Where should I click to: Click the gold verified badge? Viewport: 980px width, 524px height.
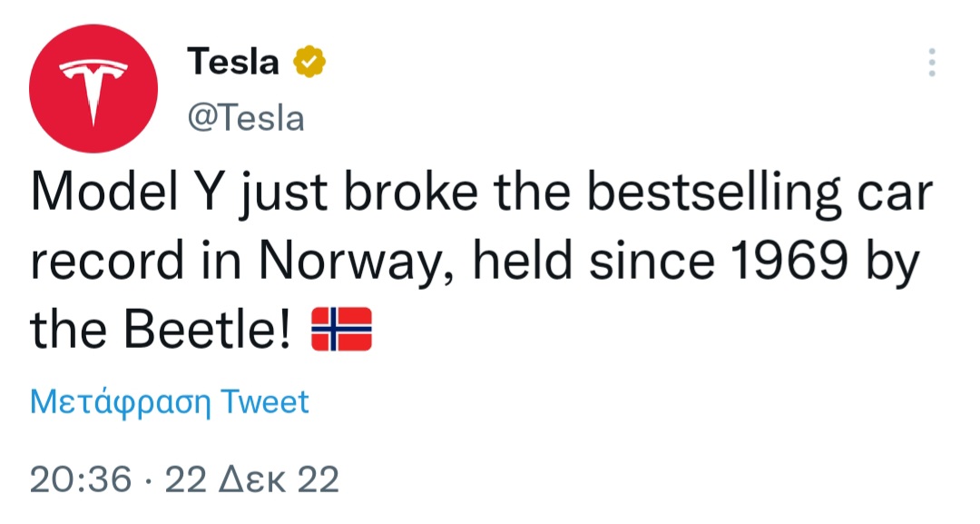click(x=310, y=62)
